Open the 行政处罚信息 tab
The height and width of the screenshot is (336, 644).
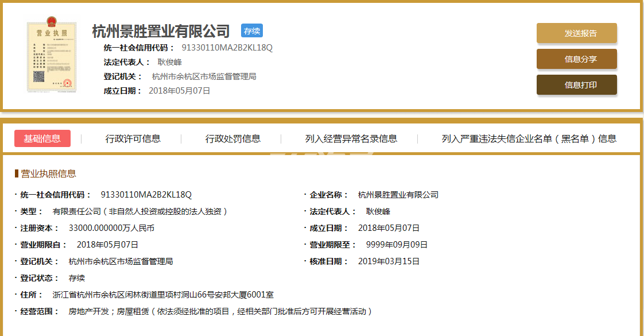pos(233,139)
